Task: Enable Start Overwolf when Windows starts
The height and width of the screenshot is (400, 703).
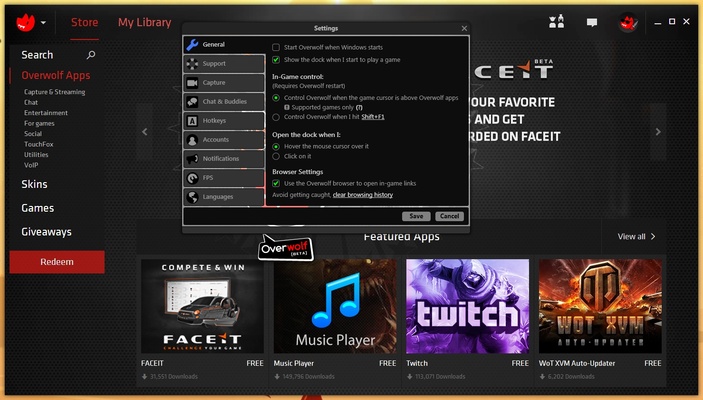Action: [276, 47]
